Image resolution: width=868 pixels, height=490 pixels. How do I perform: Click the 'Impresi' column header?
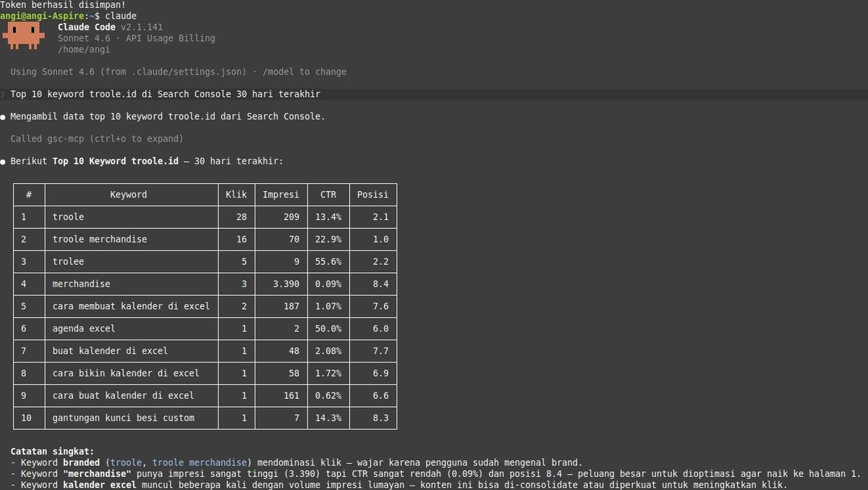[x=281, y=195]
